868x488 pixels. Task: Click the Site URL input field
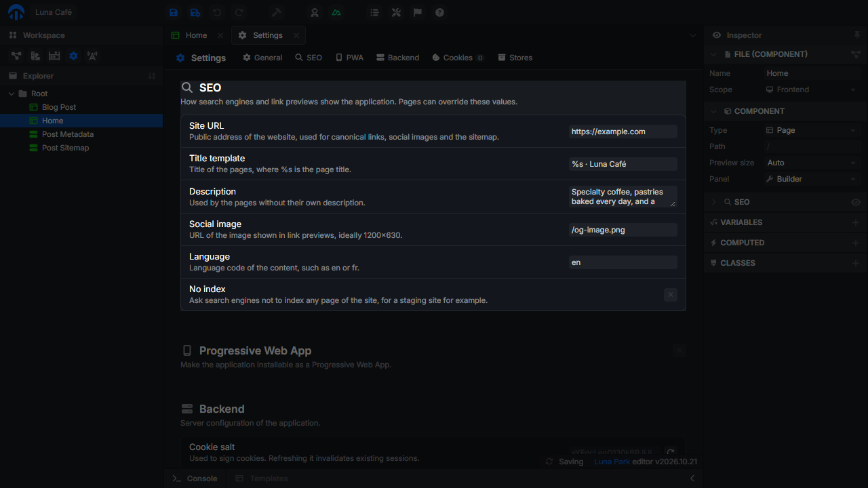click(623, 131)
